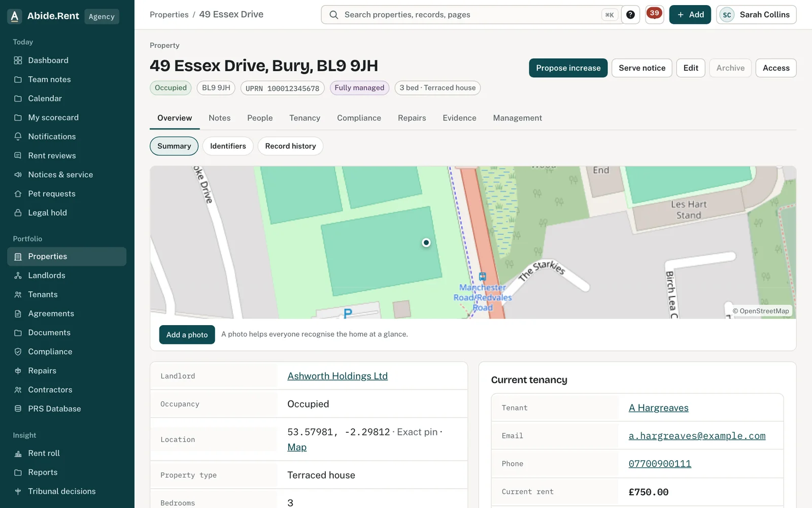The width and height of the screenshot is (812, 508).
Task: Open Agreements in the sidebar
Action: coord(66,313)
